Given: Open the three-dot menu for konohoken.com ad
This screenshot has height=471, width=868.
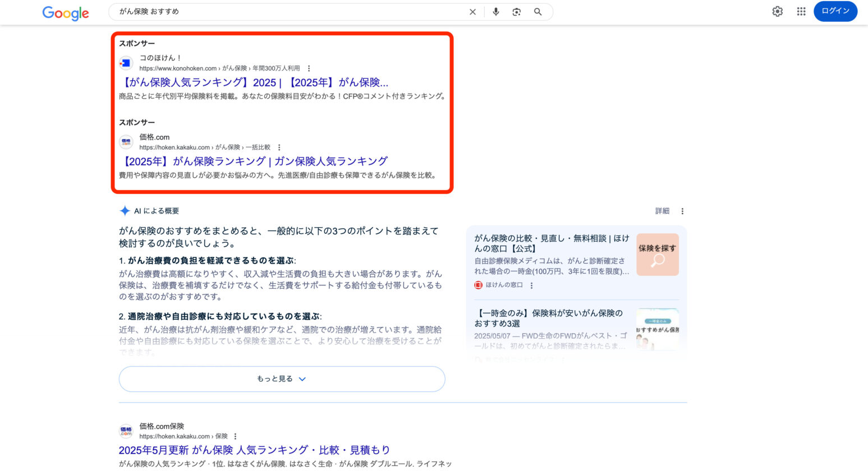Looking at the screenshot, I should tap(309, 68).
